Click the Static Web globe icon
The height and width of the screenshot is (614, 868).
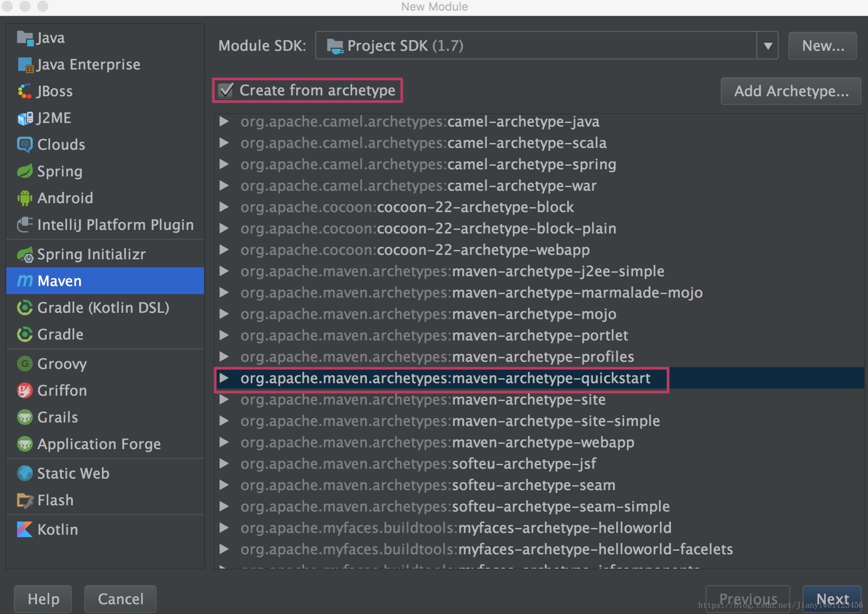coord(25,474)
